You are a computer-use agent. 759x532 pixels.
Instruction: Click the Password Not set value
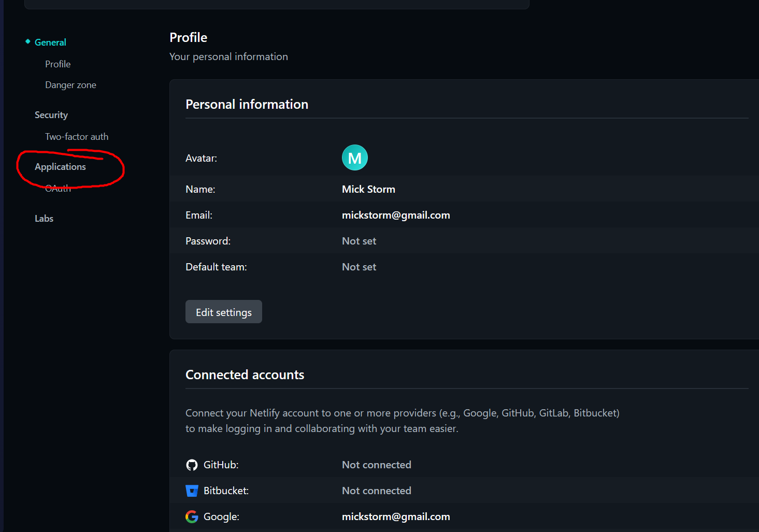359,241
